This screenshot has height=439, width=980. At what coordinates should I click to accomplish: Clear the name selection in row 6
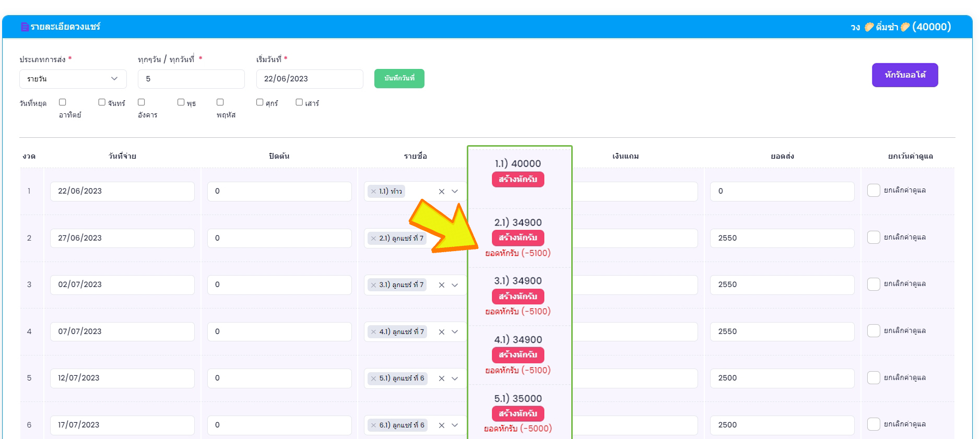click(x=442, y=425)
